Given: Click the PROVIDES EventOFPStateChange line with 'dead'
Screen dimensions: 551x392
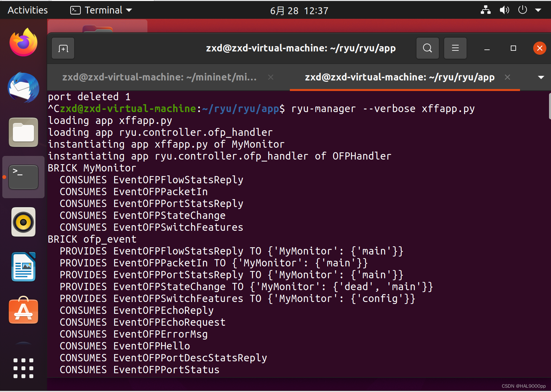Looking at the screenshot, I should (247, 286).
